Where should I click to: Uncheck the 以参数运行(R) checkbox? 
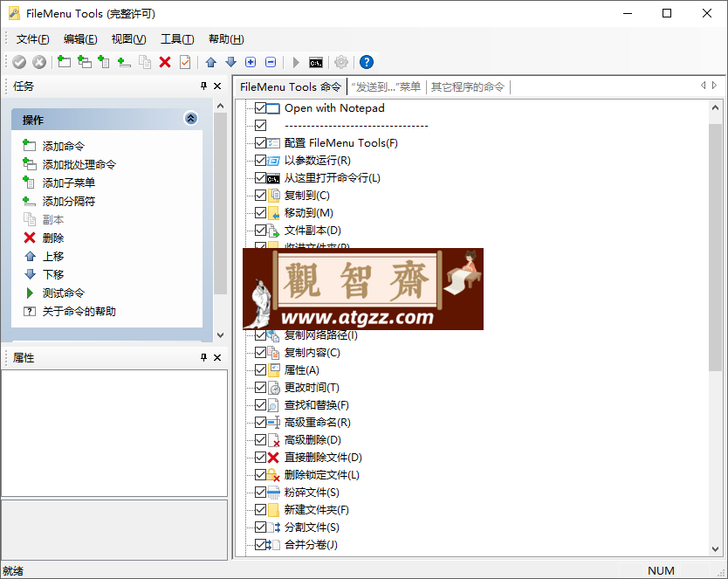click(x=260, y=161)
